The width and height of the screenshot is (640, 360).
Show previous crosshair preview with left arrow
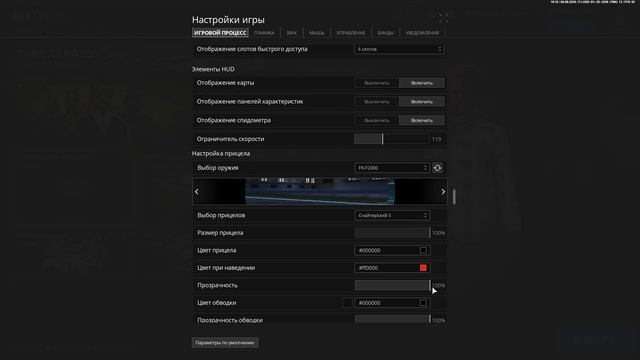pos(197,191)
